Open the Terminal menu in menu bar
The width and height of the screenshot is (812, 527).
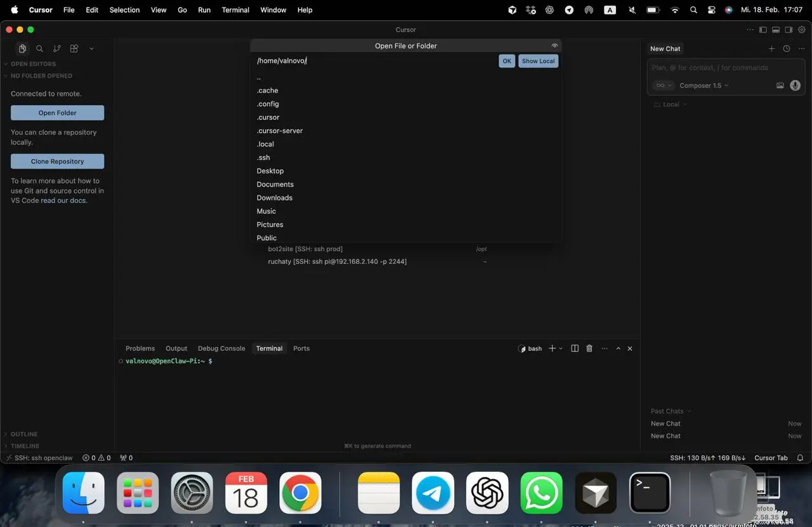(235, 10)
